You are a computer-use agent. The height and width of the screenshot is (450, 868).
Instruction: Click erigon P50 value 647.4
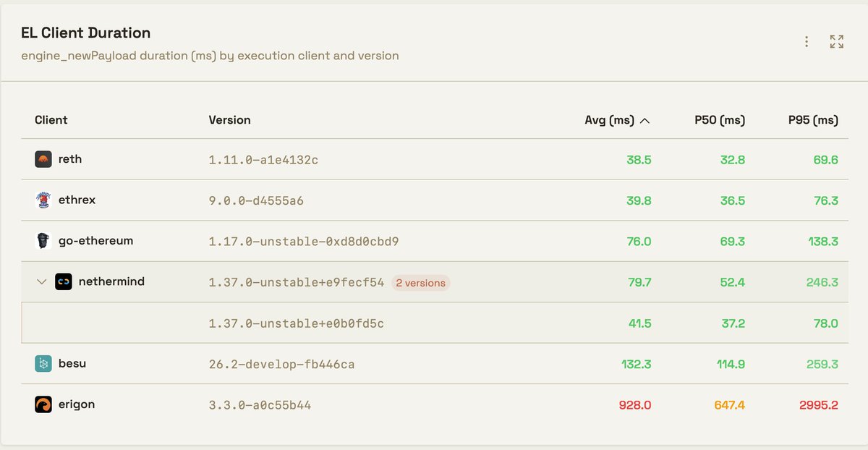(729, 405)
